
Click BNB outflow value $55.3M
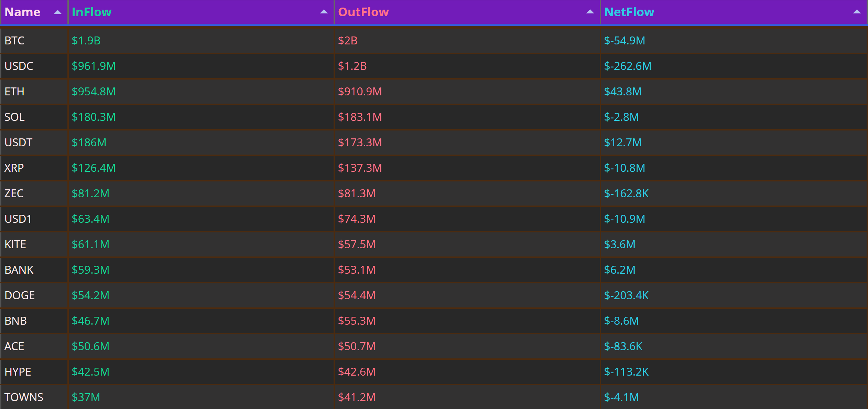click(x=357, y=321)
